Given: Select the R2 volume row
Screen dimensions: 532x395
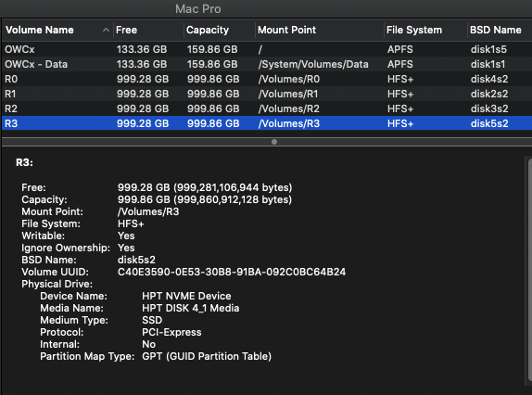Looking at the screenshot, I should coord(267,108).
